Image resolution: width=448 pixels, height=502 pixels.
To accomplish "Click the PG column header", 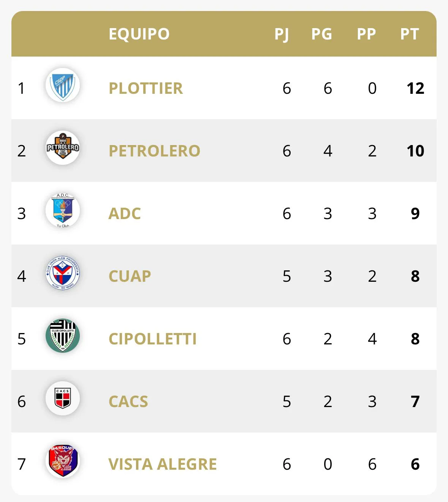I will point(321,34).
